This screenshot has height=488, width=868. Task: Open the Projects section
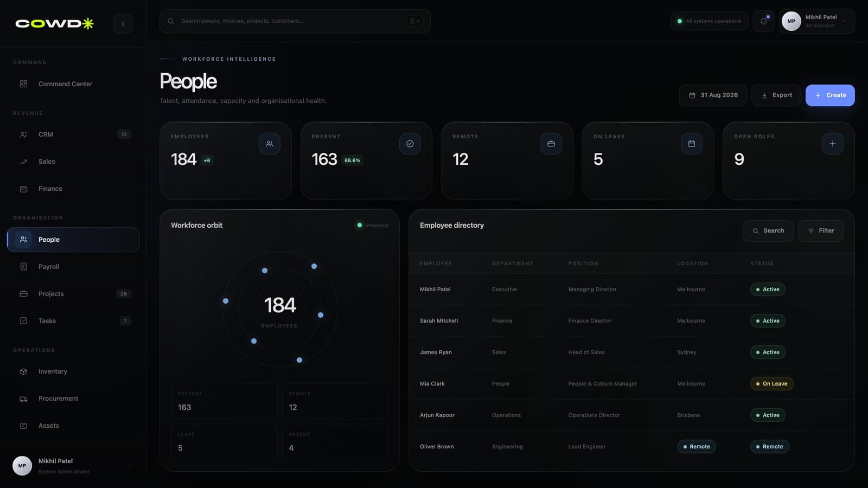73,294
